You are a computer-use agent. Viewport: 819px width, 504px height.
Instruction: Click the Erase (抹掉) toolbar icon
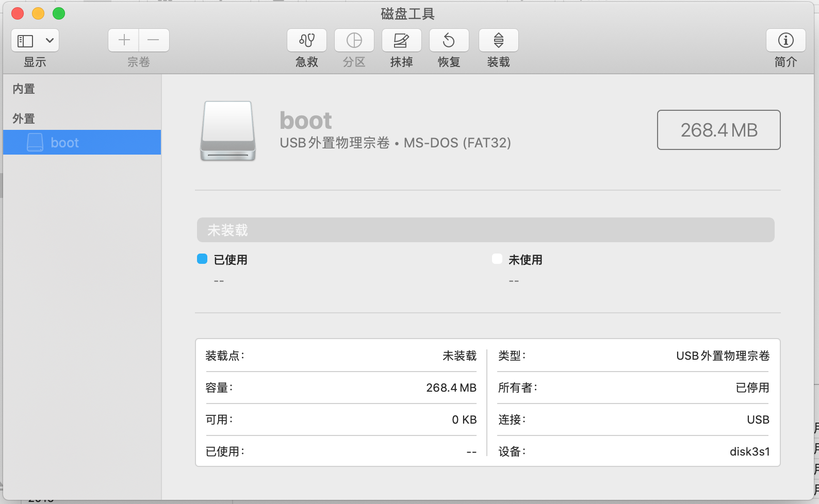coord(401,40)
